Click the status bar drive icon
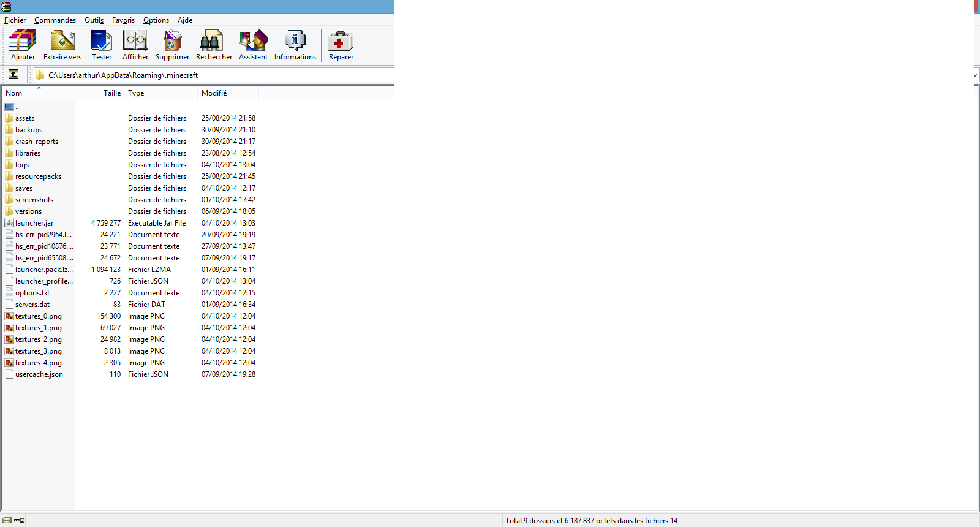This screenshot has width=980, height=527. coord(7,520)
